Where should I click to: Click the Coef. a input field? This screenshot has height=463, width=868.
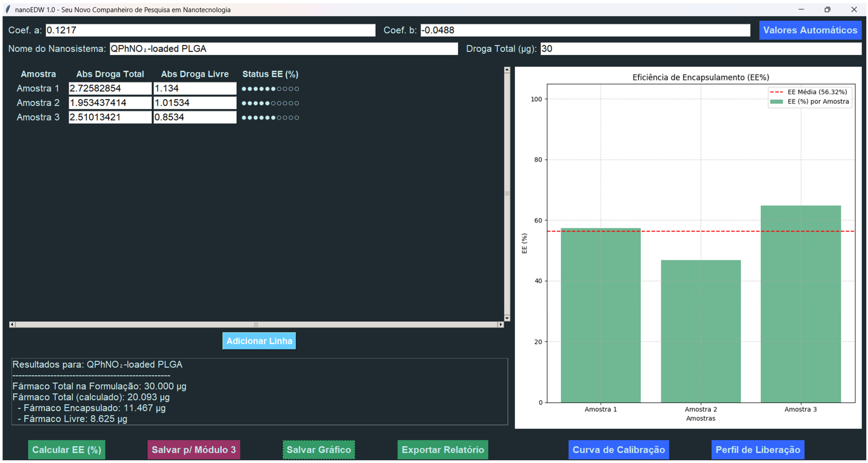pos(210,30)
